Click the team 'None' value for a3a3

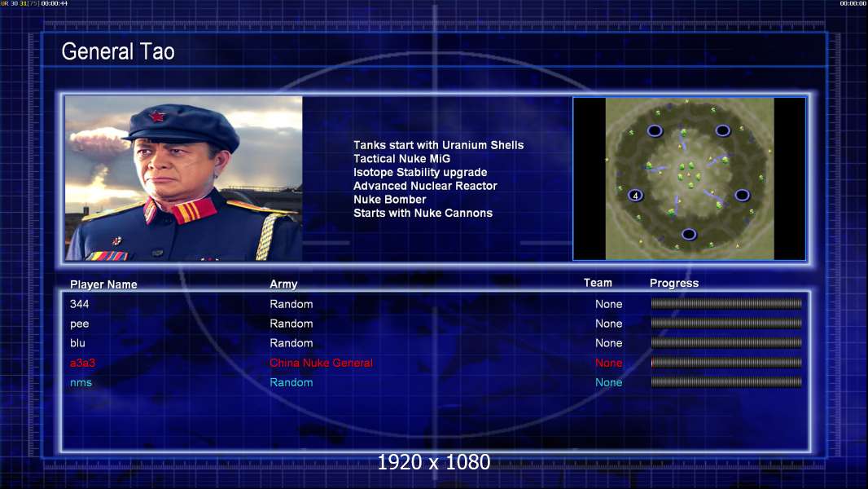coord(609,363)
